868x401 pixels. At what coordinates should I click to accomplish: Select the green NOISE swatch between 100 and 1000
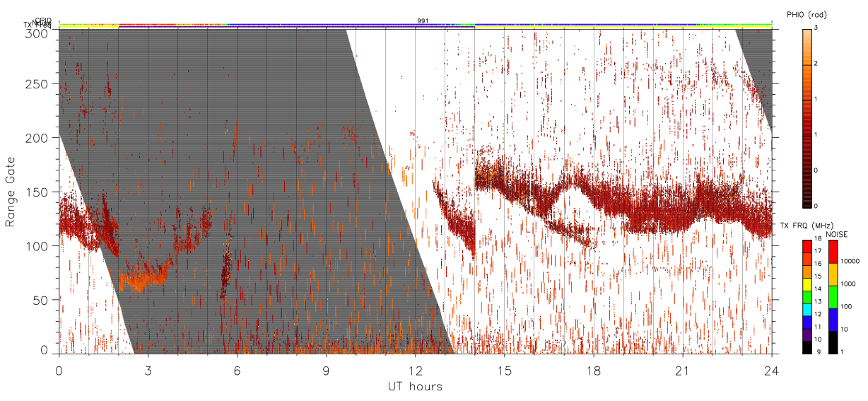click(x=833, y=296)
